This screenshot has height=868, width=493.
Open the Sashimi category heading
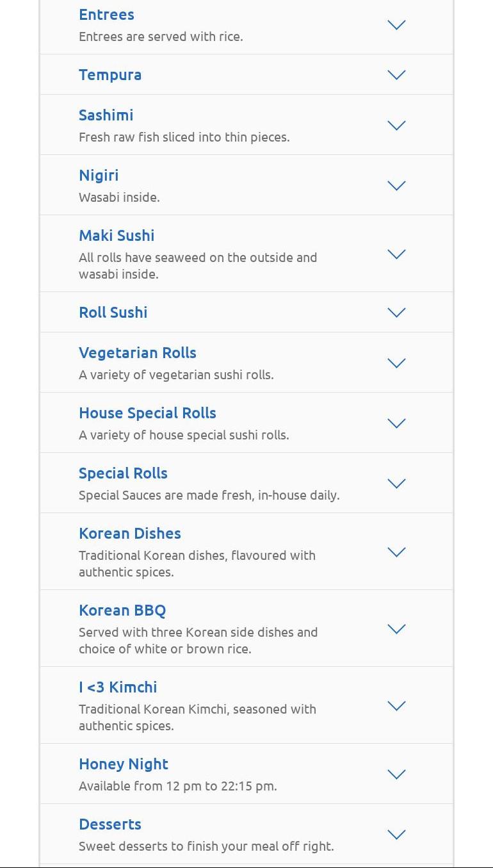point(106,115)
